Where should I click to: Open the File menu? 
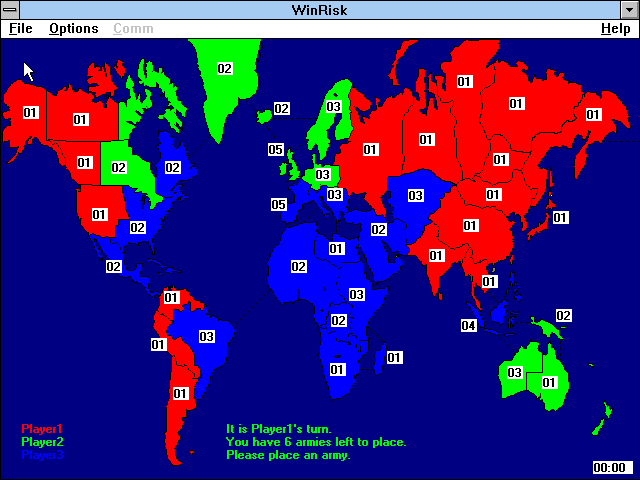click(20, 29)
